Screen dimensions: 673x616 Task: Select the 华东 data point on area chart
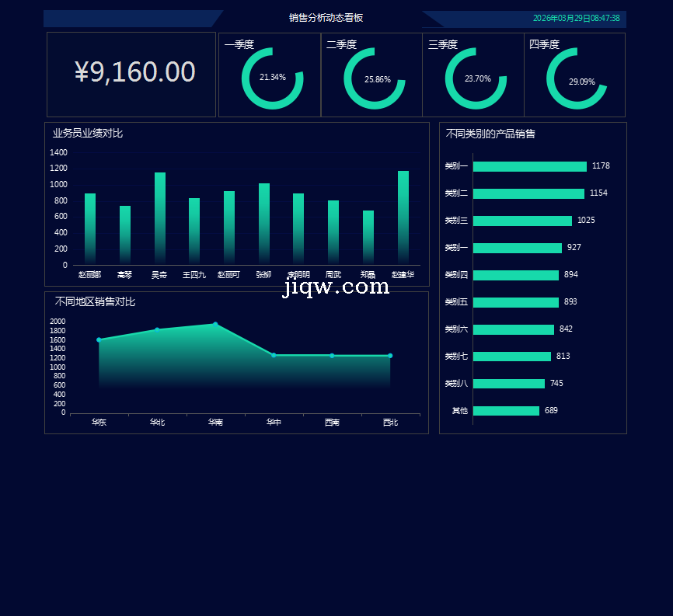tap(99, 339)
